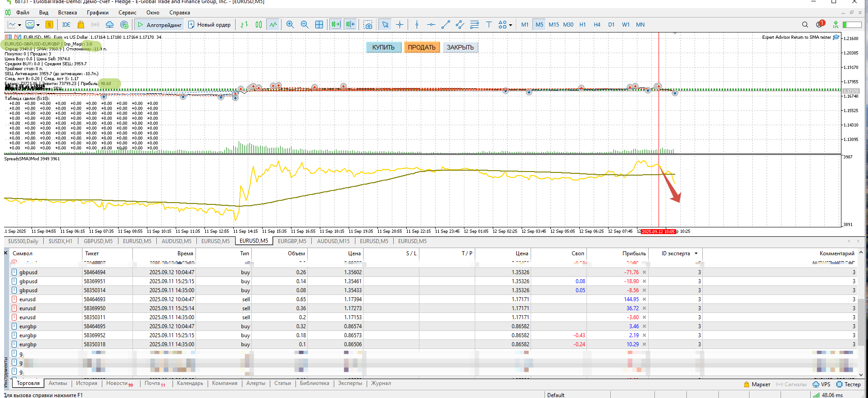Open the Сервис menu
The image size is (868, 398).
click(x=127, y=13)
